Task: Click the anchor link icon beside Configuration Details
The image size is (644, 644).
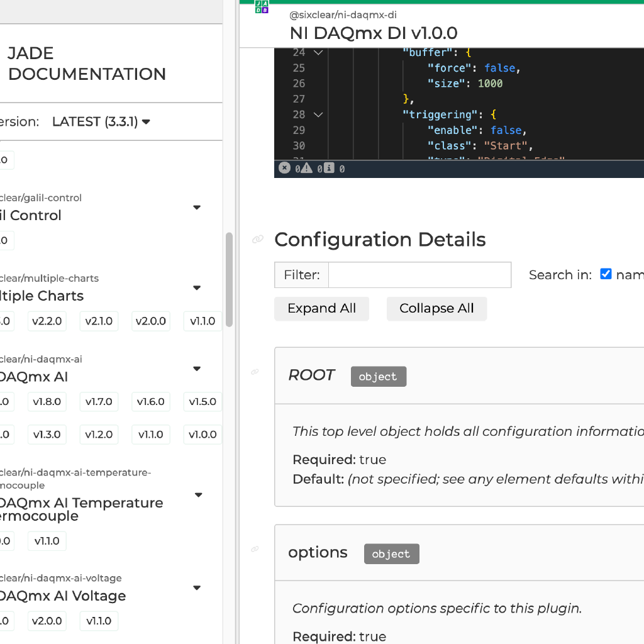Action: [257, 239]
